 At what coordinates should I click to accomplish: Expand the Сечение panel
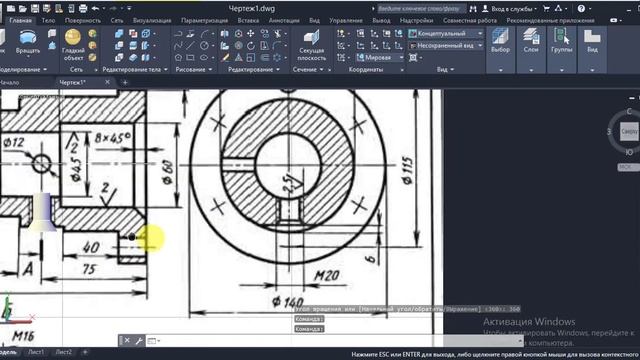(x=308, y=69)
